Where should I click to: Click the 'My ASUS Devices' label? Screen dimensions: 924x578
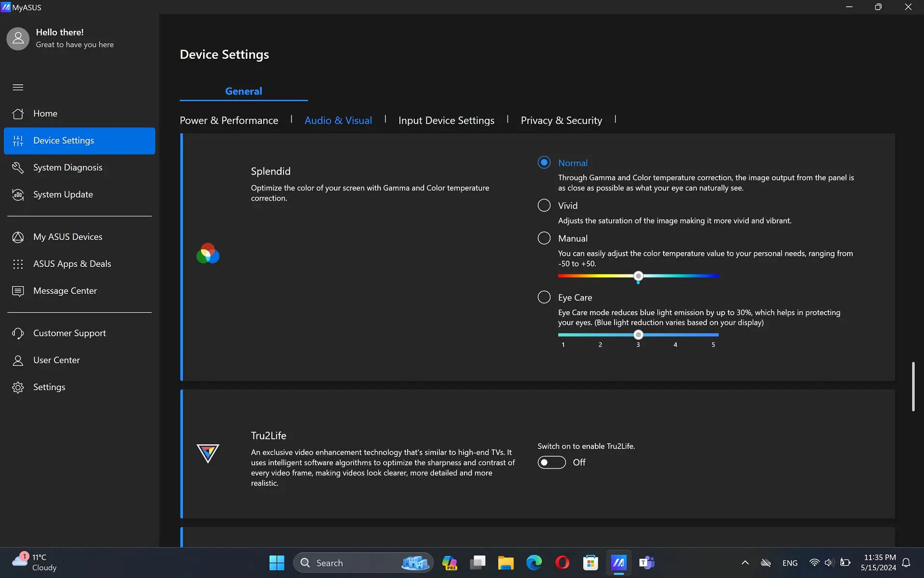[x=68, y=237]
